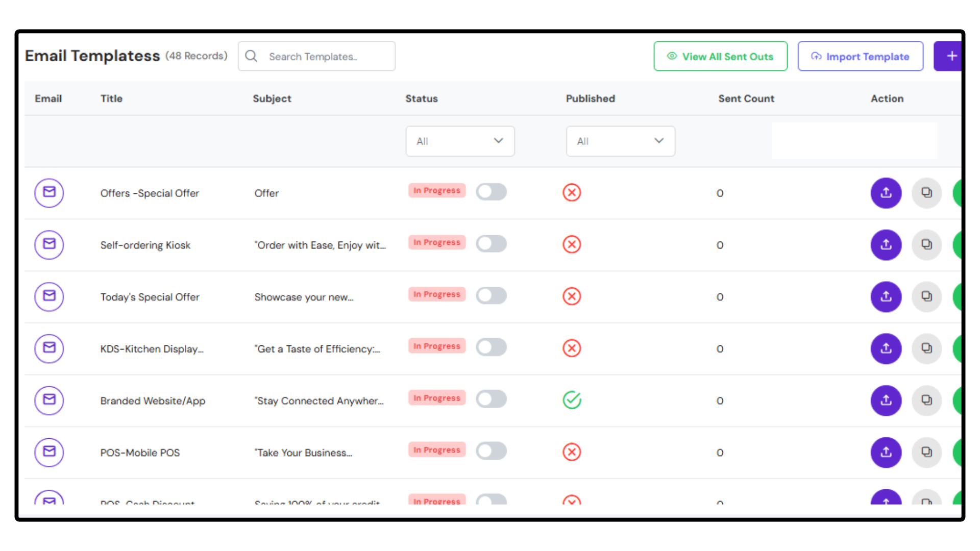Click the upload icon for Offers -Special Offer
This screenshot has height=551, width=980.
pos(886,193)
